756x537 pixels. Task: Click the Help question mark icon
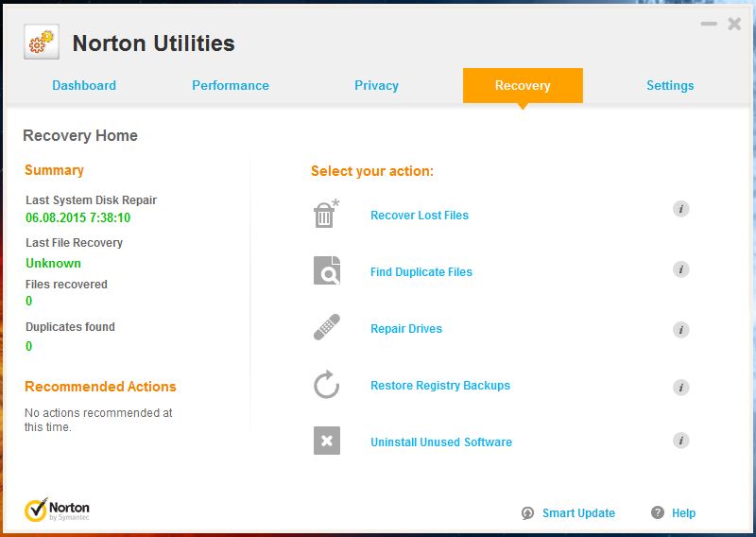coord(657,512)
